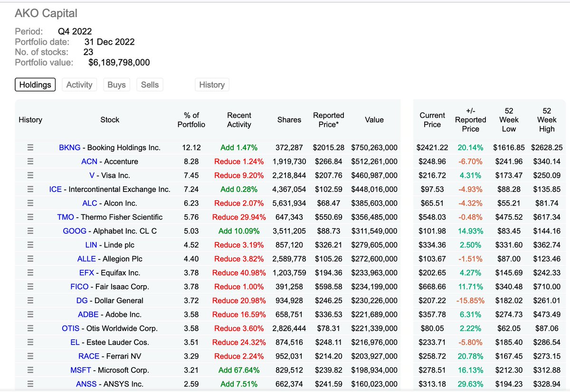Open history icon for Equifax row
570x392 pixels.
pos(30,273)
